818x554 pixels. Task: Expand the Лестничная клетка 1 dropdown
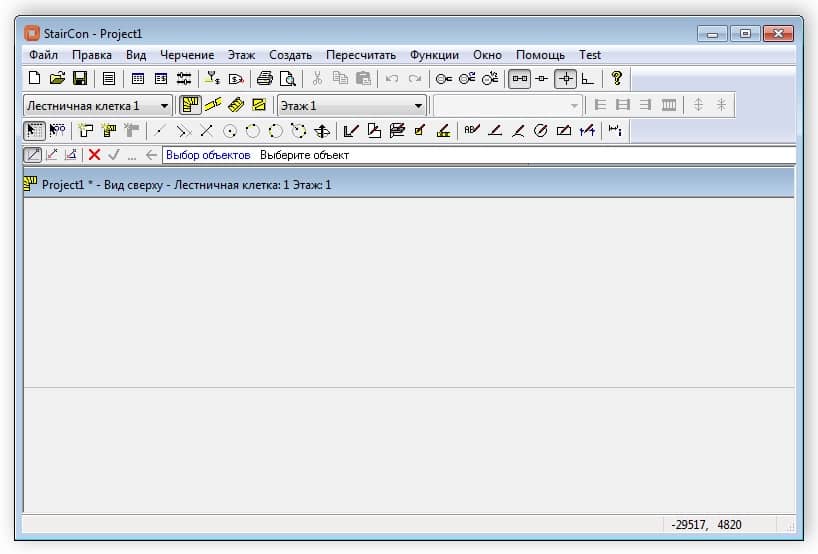pos(164,105)
